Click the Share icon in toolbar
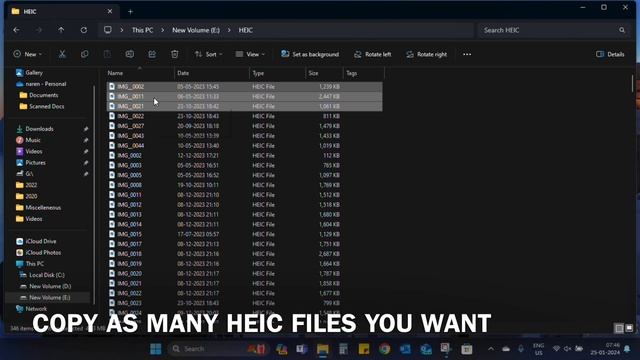640x360 pixels. (152, 54)
